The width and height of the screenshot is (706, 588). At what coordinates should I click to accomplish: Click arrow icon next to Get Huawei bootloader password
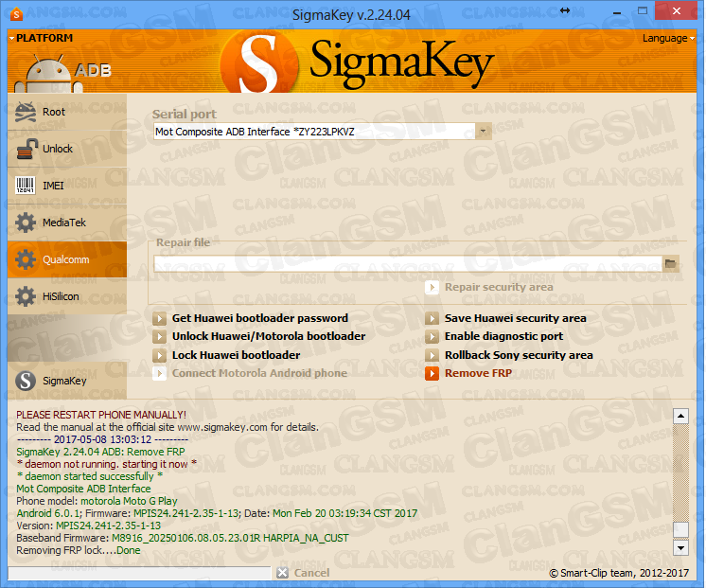pos(159,318)
